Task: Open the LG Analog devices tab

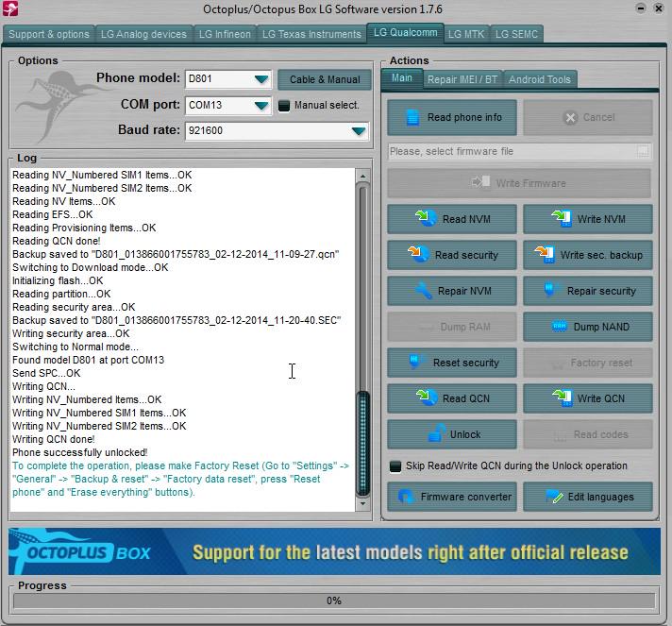Action: point(143,34)
